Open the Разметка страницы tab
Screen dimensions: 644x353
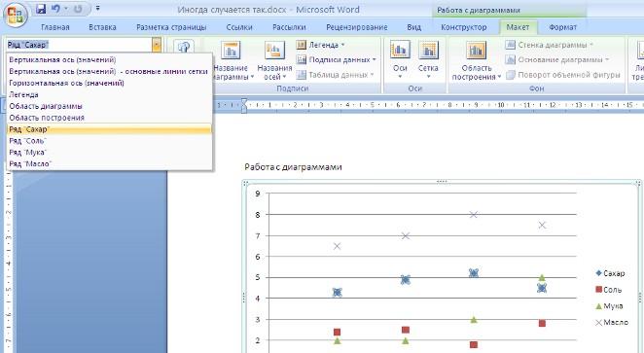(x=171, y=27)
